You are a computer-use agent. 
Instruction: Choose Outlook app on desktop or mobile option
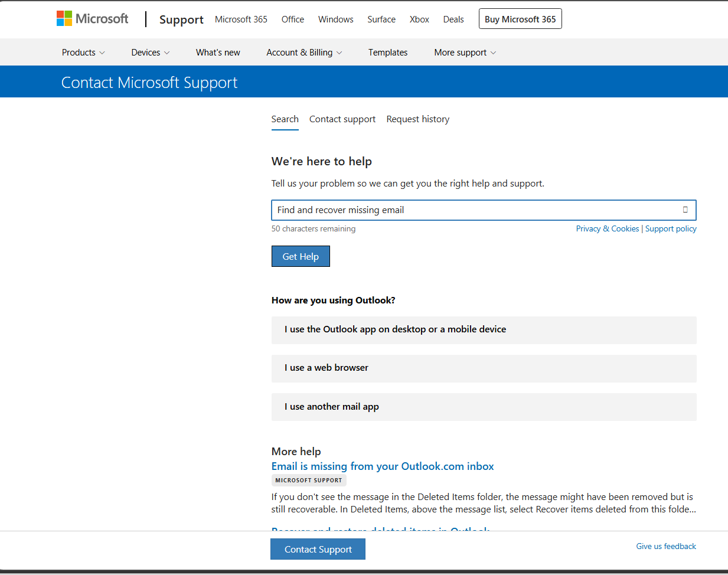[484, 330]
